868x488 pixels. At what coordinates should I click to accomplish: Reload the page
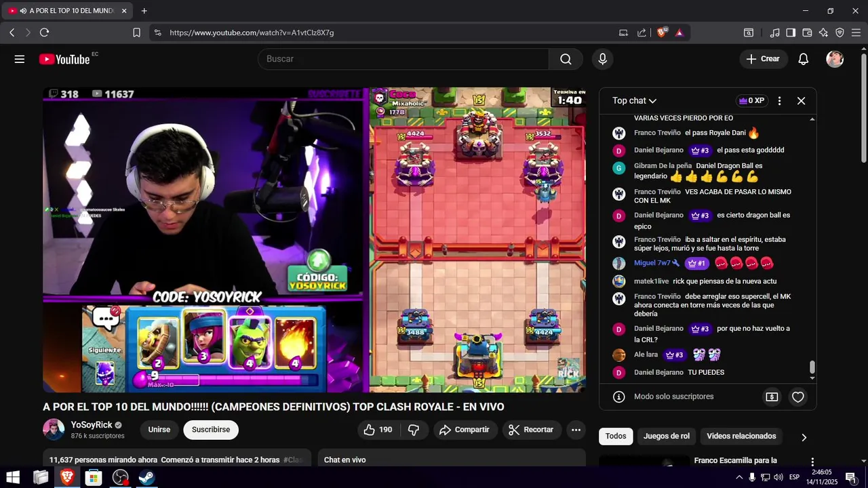(x=45, y=32)
